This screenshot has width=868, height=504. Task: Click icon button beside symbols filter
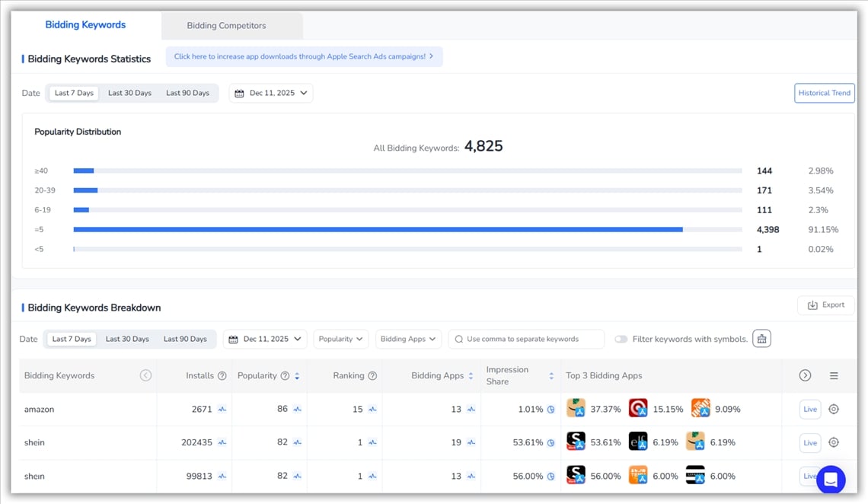[761, 339]
